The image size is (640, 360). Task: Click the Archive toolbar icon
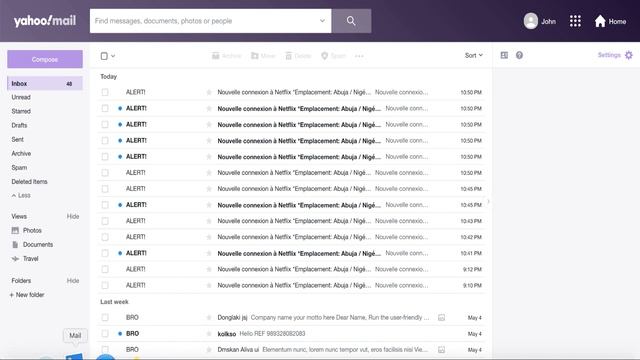[x=216, y=56]
